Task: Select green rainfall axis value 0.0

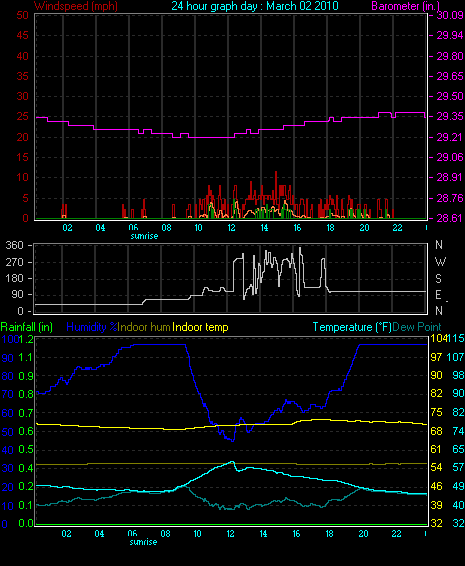Action: pyautogui.click(x=26, y=523)
